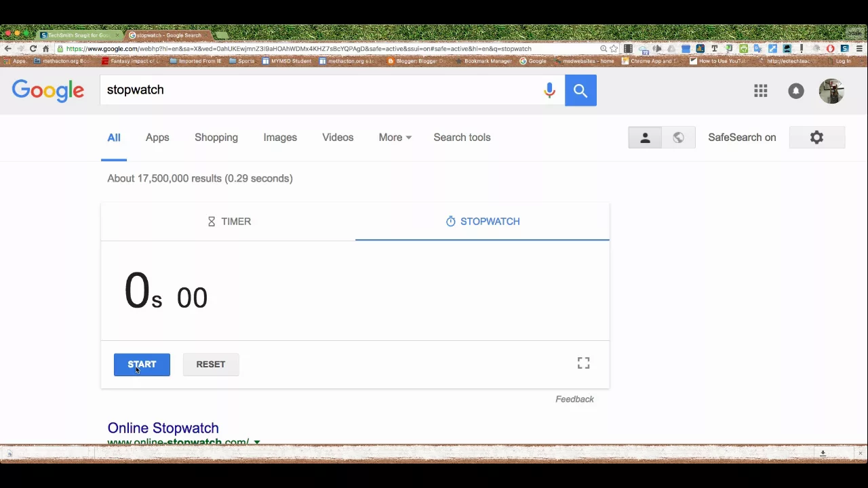Image resolution: width=868 pixels, height=488 pixels.
Task: Select the All results tab
Action: tap(114, 138)
